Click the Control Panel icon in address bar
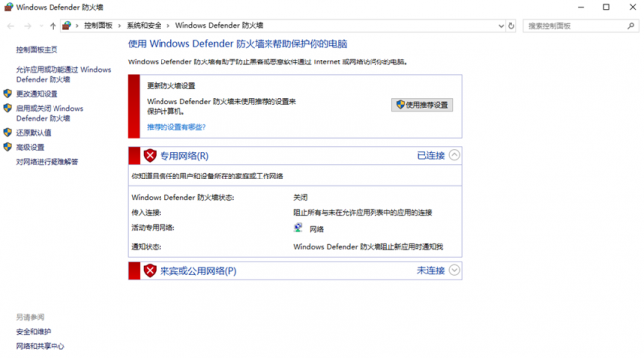 pyautogui.click(x=67, y=26)
